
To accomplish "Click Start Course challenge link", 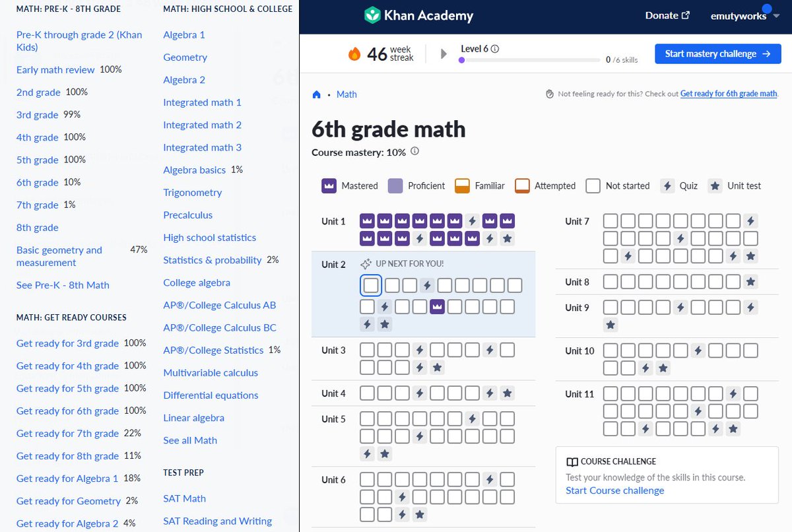I will (x=615, y=490).
